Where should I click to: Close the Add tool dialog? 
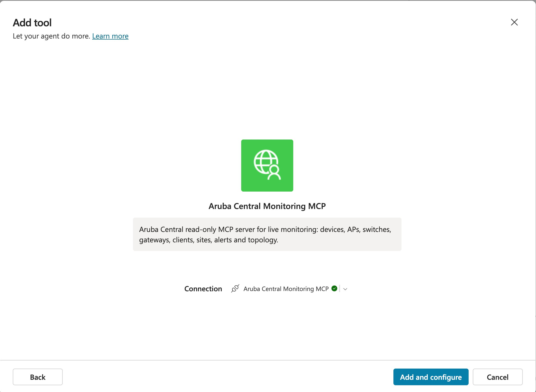[x=514, y=22]
